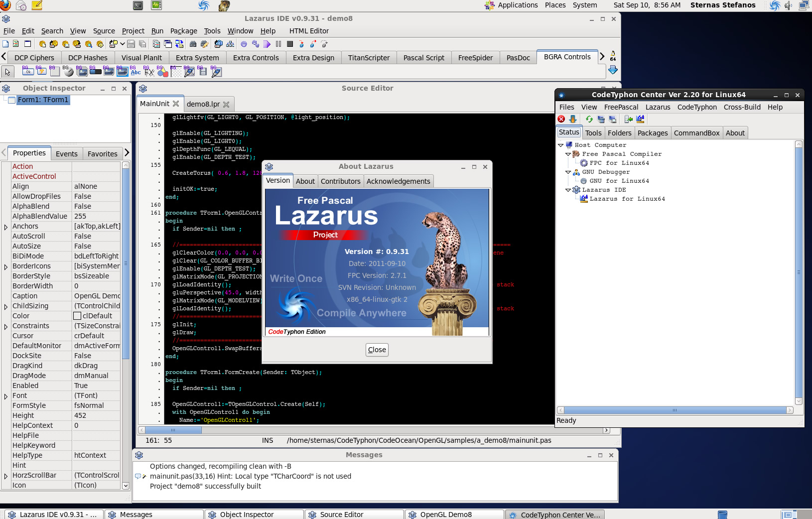Click the Step Over icon
The image size is (812, 519).
point(313,44)
